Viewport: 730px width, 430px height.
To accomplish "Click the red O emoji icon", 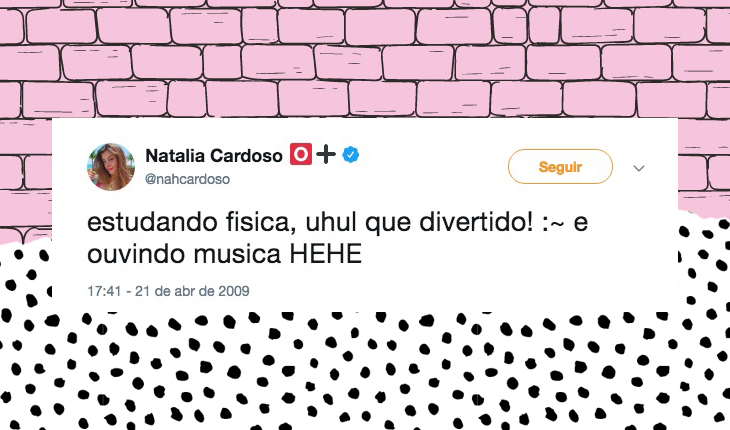I will coord(301,154).
